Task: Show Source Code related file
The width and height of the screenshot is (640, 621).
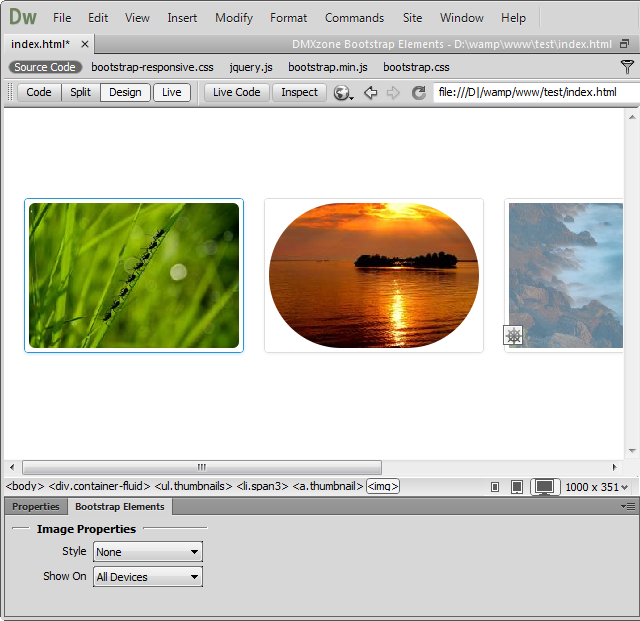Action: click(45, 67)
